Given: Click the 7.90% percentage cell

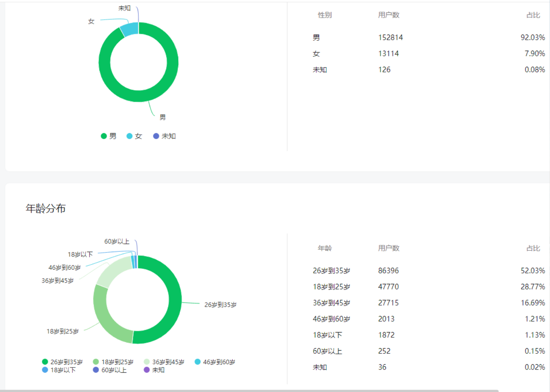Looking at the screenshot, I should point(535,53).
